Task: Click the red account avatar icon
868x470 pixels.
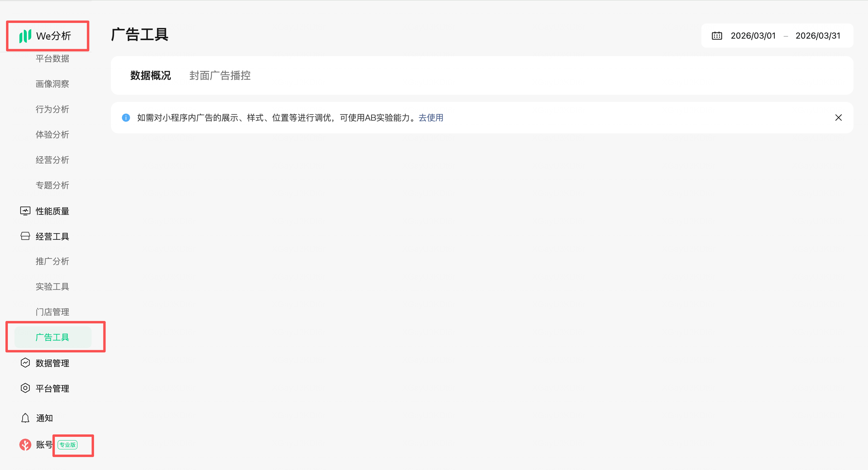Action: tap(25, 445)
